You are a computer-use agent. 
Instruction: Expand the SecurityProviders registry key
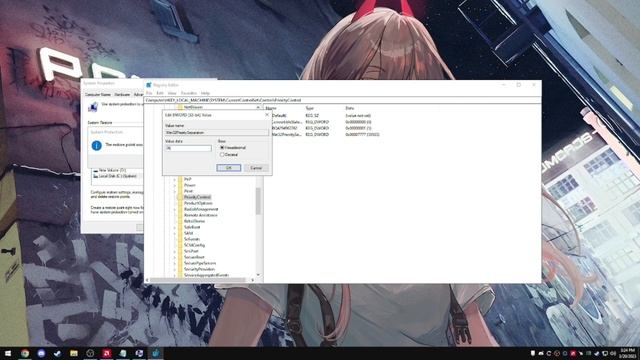click(175, 269)
